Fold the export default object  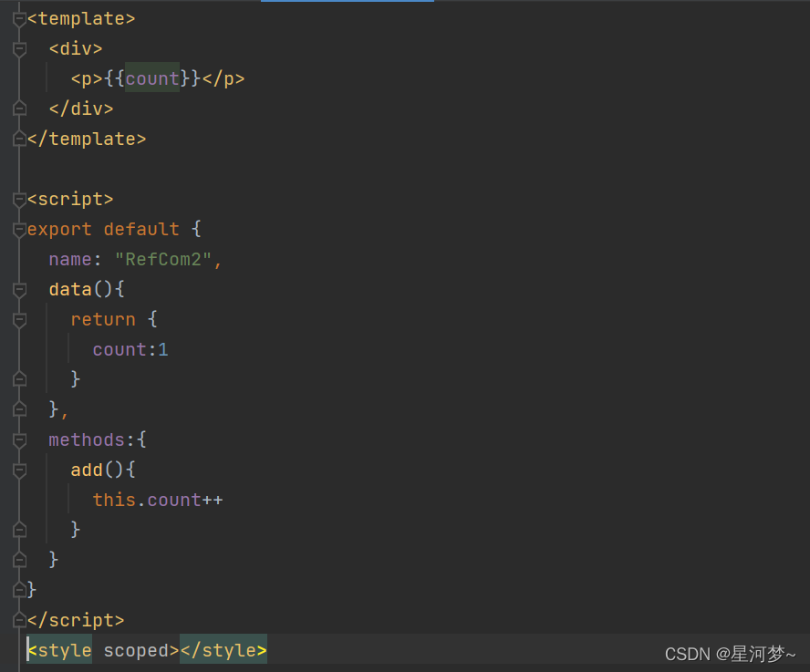pyautogui.click(x=19, y=230)
